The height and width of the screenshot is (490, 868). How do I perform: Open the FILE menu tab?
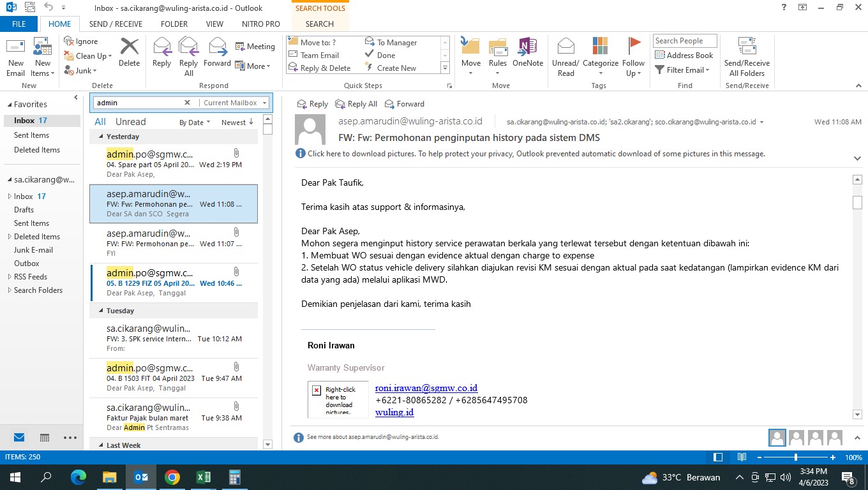19,24
